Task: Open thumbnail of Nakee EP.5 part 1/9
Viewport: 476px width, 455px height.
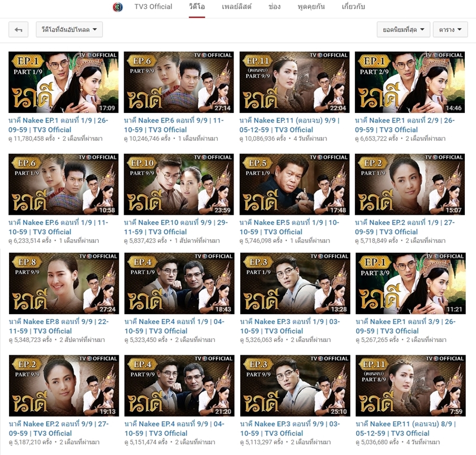Action: point(294,184)
